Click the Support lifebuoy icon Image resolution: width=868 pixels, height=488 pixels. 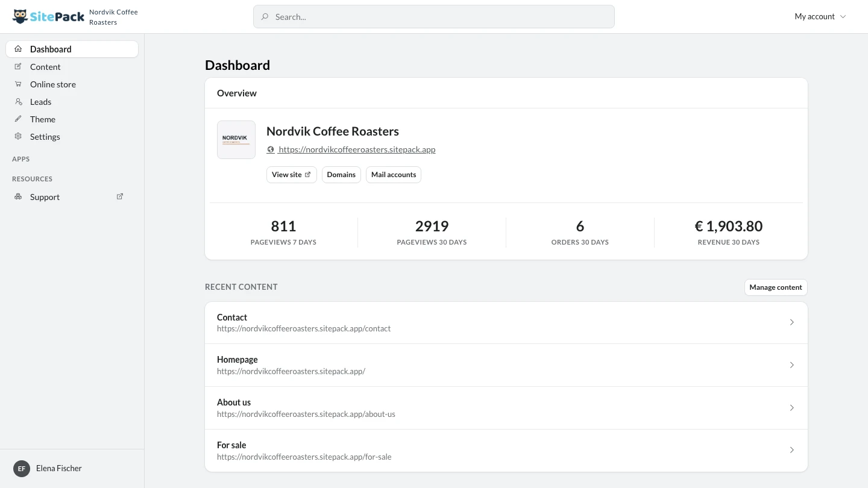tap(18, 196)
